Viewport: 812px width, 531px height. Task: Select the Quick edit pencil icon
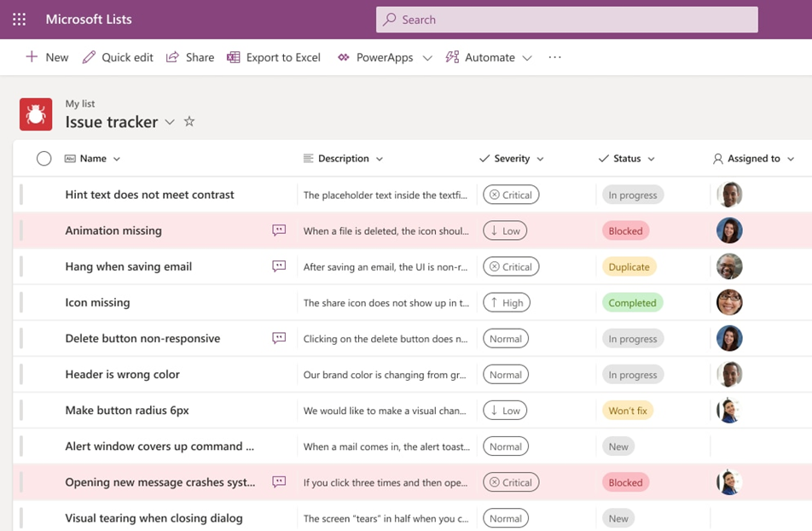[x=88, y=57]
